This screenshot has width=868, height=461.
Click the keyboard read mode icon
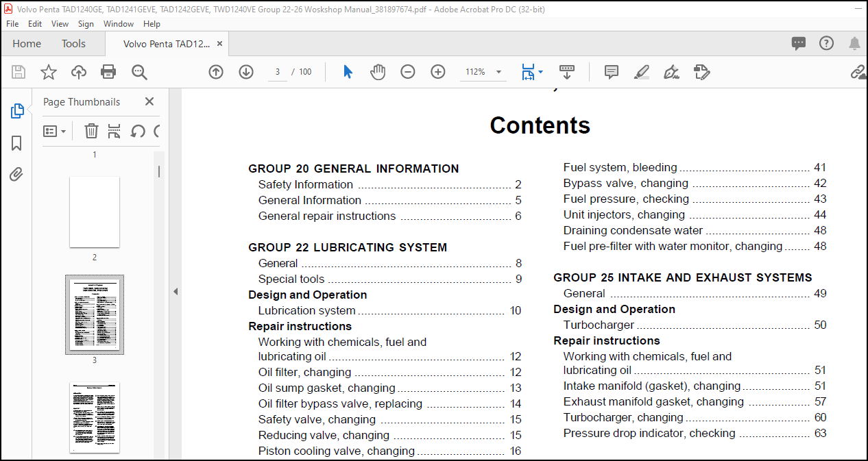566,71
